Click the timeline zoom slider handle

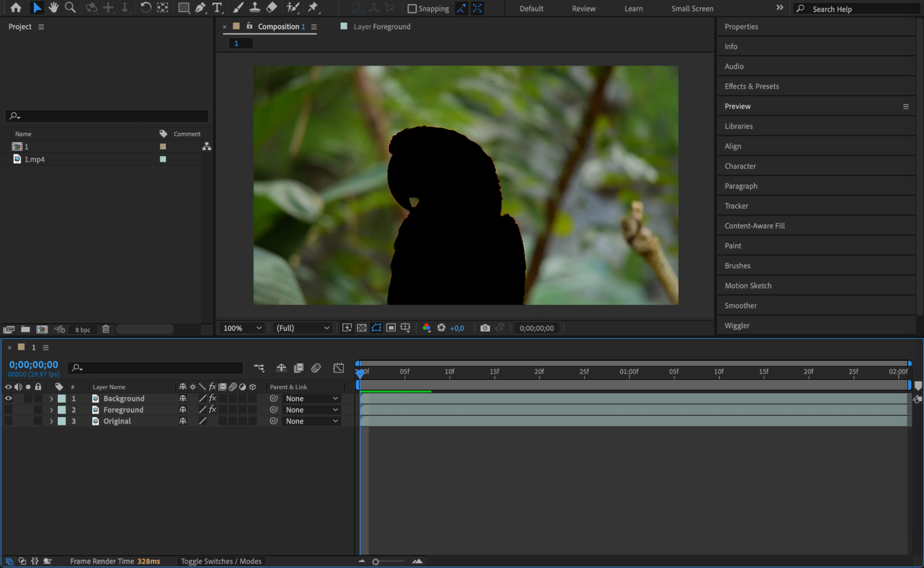pyautogui.click(x=376, y=562)
